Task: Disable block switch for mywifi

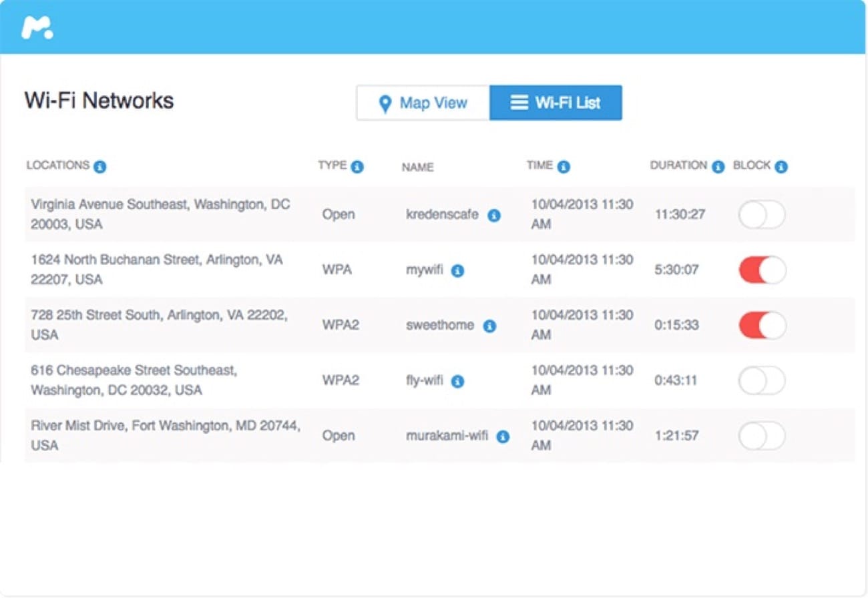Action: click(x=762, y=270)
